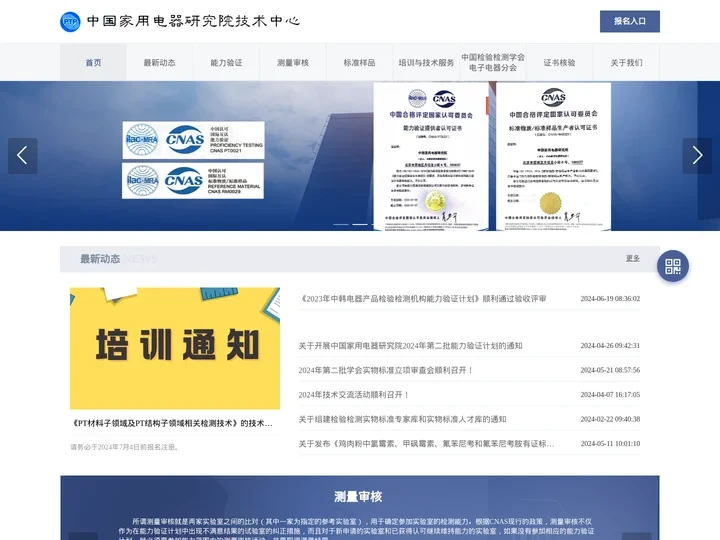
Task: Open the 最新动态 navigation item
Action: [159, 62]
